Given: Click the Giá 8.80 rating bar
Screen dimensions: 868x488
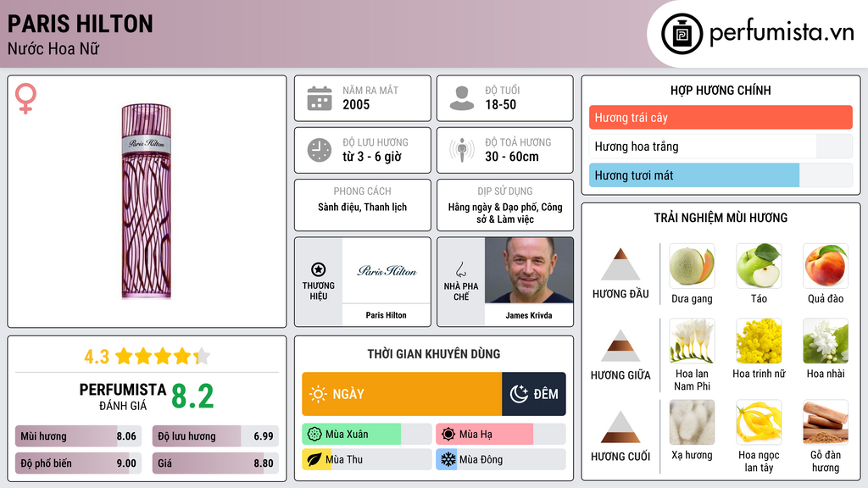Looking at the screenshot, I should (215, 463).
